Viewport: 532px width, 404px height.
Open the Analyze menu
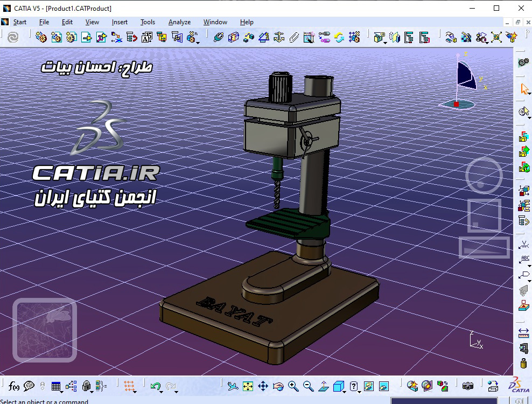179,22
